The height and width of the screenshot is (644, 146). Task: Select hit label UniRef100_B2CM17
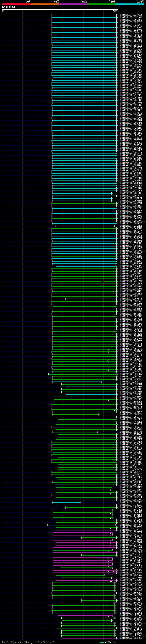pos(131,50)
